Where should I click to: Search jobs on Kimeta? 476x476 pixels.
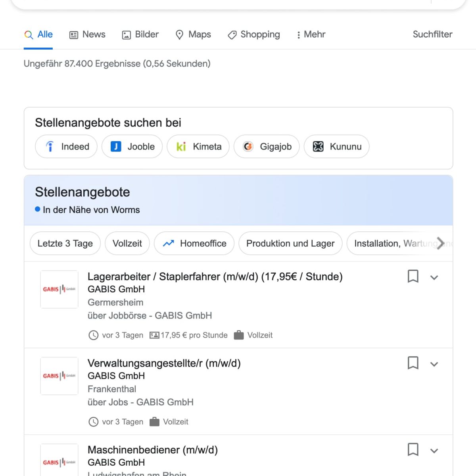[x=198, y=146]
